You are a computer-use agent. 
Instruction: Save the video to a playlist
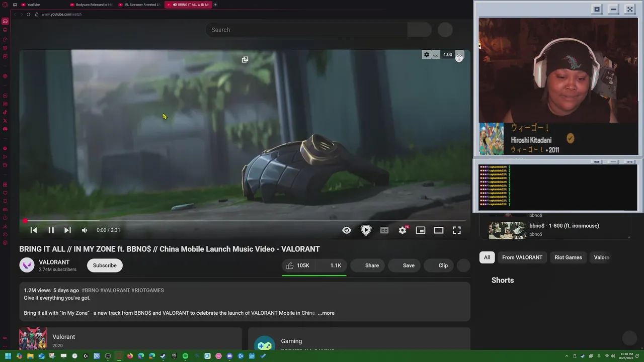pos(406,265)
